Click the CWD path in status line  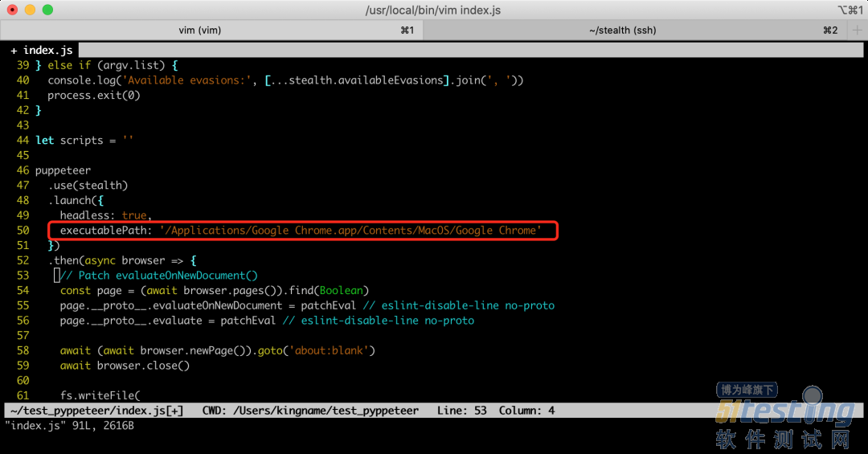tap(325, 411)
